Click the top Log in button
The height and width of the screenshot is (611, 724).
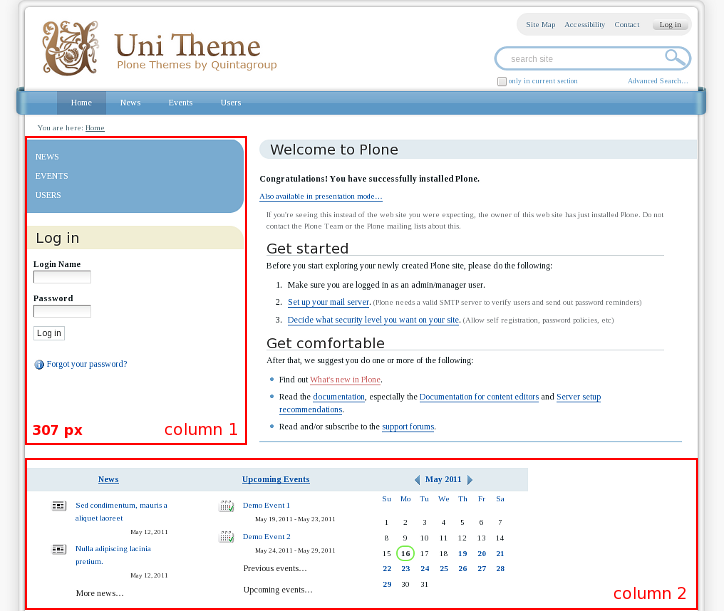pos(670,24)
